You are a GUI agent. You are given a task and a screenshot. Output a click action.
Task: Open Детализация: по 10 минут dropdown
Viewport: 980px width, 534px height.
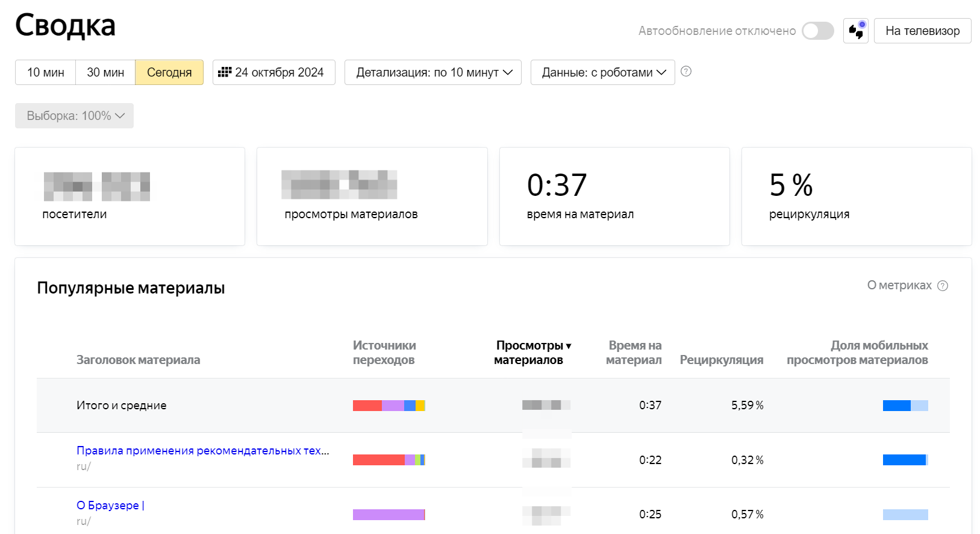coord(432,72)
